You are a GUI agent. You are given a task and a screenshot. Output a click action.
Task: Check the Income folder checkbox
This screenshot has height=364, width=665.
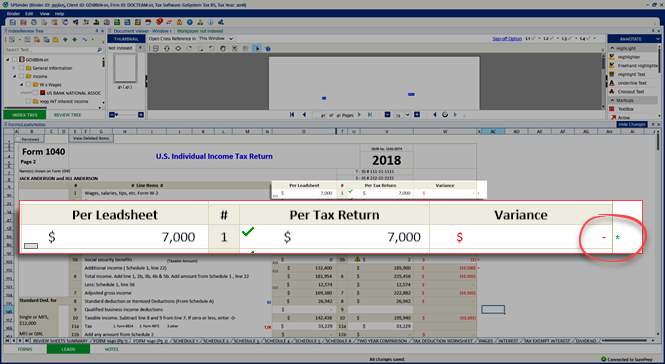pos(21,76)
